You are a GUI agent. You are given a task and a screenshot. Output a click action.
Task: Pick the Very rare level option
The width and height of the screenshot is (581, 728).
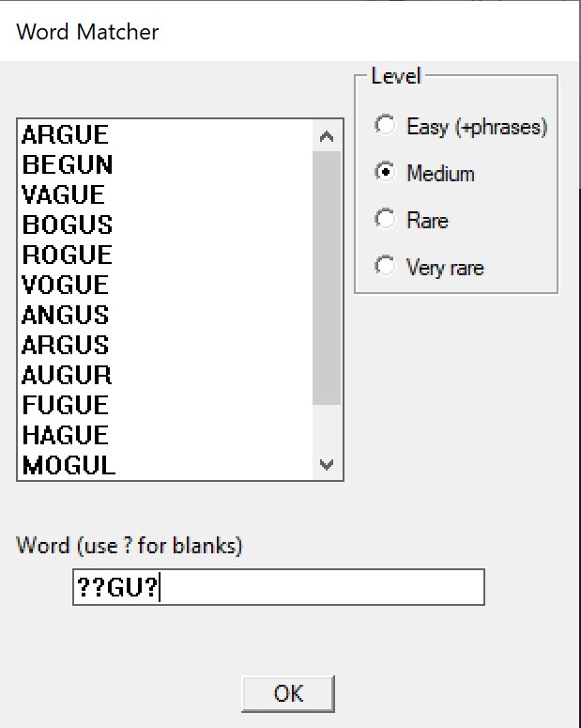pyautogui.click(x=429, y=267)
